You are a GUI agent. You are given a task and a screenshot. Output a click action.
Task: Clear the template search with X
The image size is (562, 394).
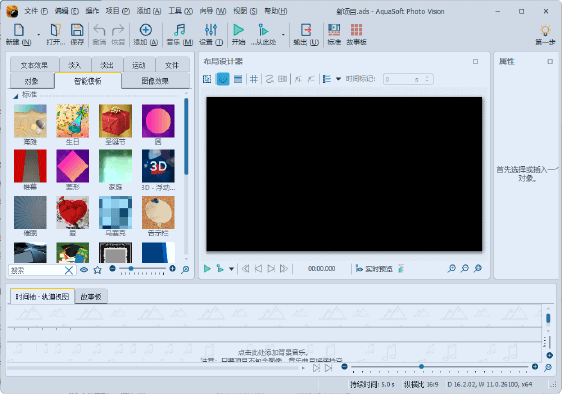[x=69, y=270]
